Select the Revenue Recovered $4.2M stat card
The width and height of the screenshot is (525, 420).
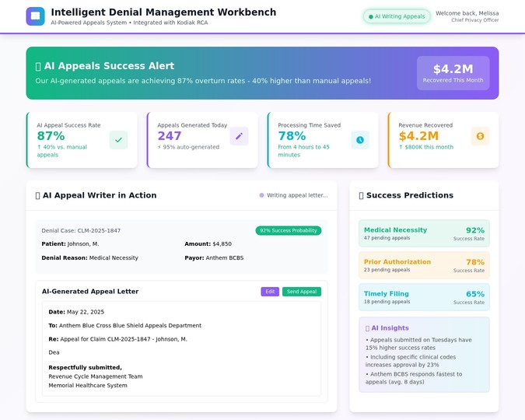443,140
